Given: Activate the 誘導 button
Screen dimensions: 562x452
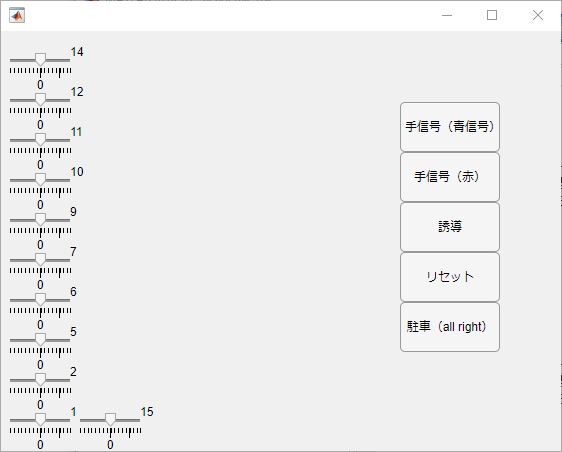Looking at the screenshot, I should (450, 227).
